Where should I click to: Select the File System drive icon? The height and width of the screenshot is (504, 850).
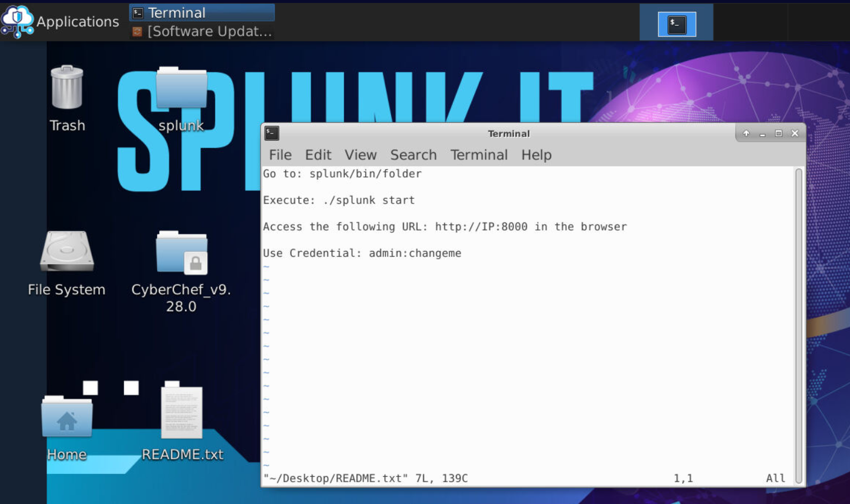point(66,251)
